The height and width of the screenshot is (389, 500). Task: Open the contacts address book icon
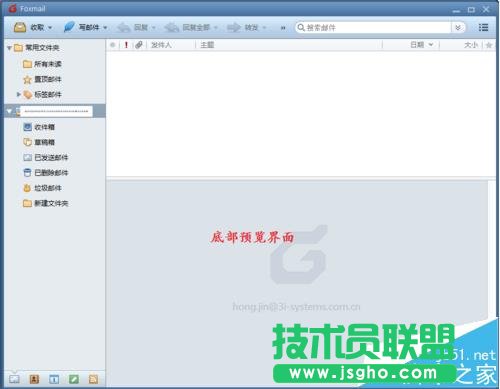click(34, 379)
